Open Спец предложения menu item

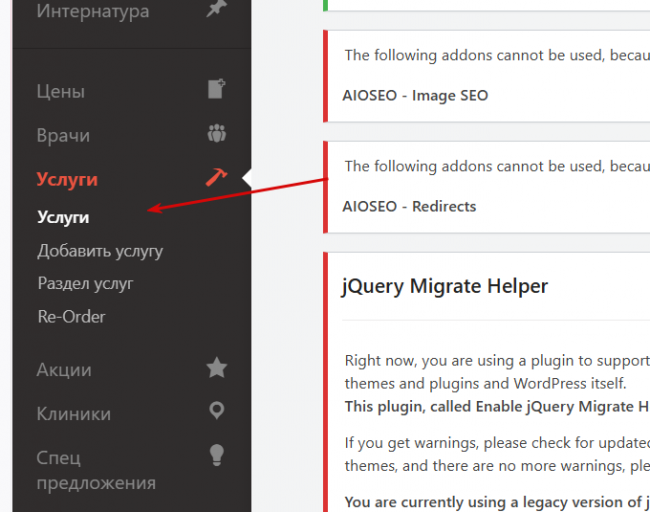[x=96, y=470]
